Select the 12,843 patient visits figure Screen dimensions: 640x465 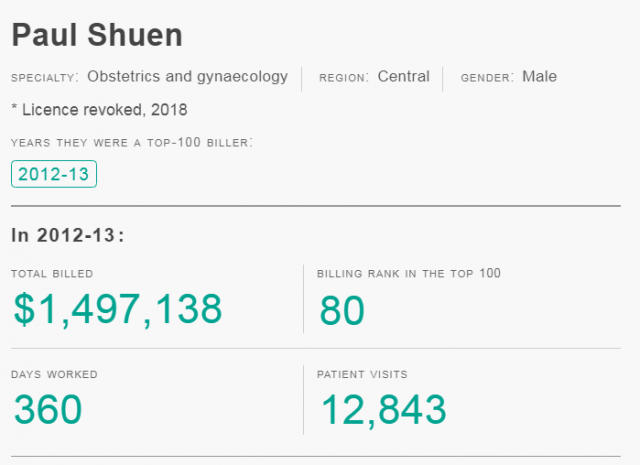[382, 410]
